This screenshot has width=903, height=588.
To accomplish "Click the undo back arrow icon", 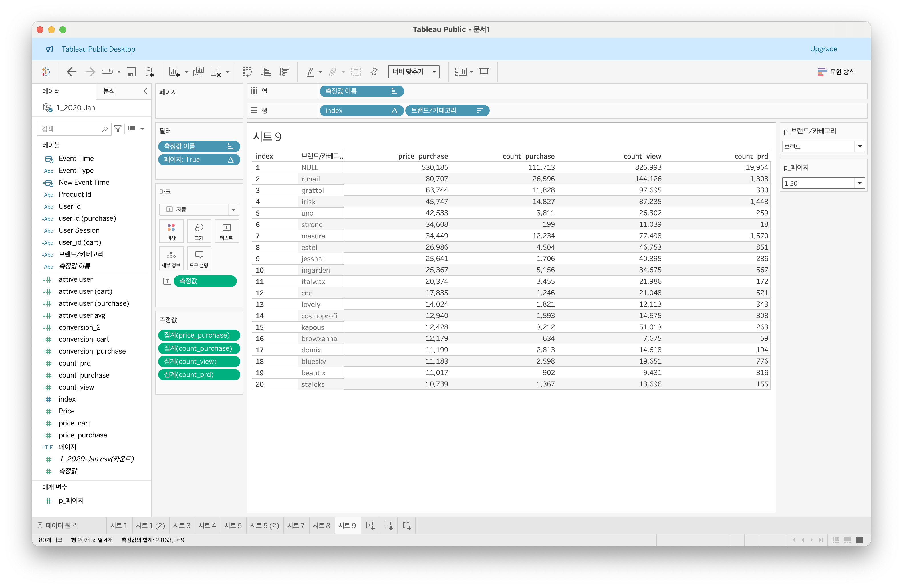I will tap(72, 72).
